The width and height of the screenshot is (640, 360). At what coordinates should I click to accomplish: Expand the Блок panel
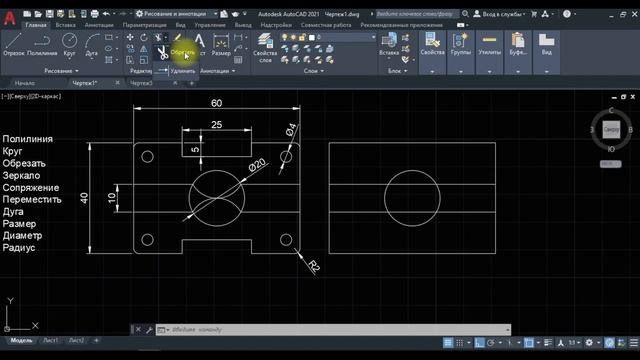pyautogui.click(x=398, y=71)
